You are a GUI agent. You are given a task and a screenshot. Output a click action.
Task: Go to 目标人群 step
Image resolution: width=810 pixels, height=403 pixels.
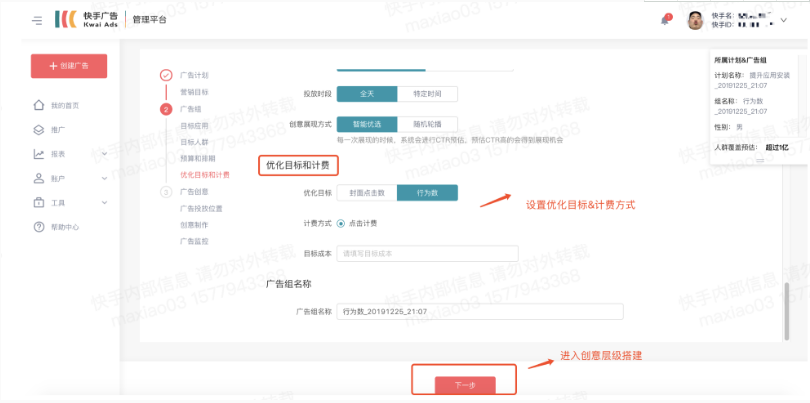pos(194,142)
